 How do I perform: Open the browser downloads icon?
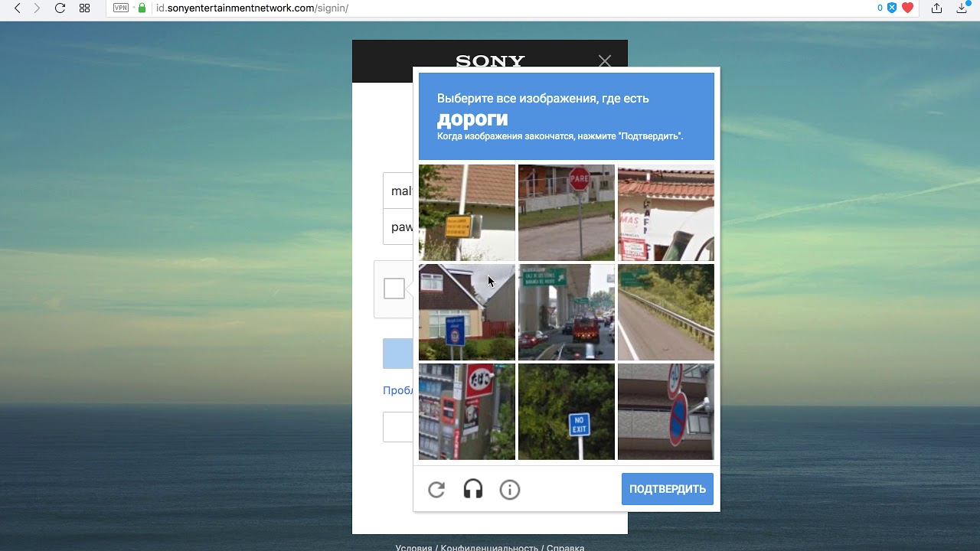click(x=963, y=8)
